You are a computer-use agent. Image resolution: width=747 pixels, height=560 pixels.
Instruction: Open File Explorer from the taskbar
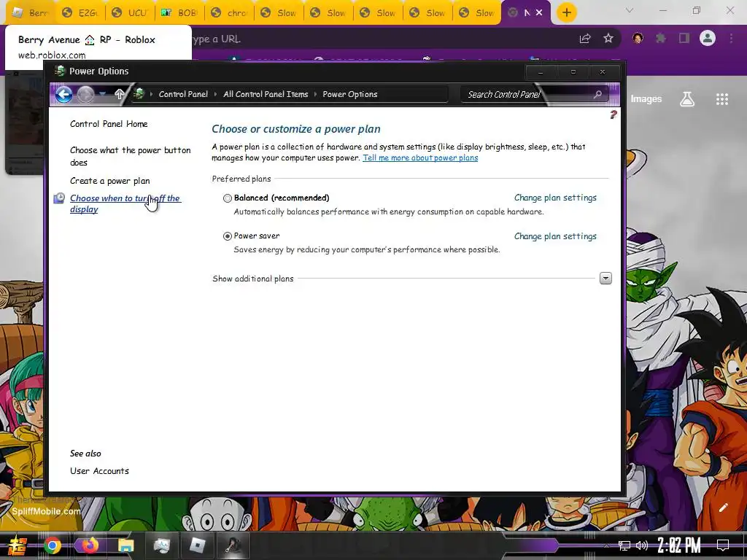125,545
